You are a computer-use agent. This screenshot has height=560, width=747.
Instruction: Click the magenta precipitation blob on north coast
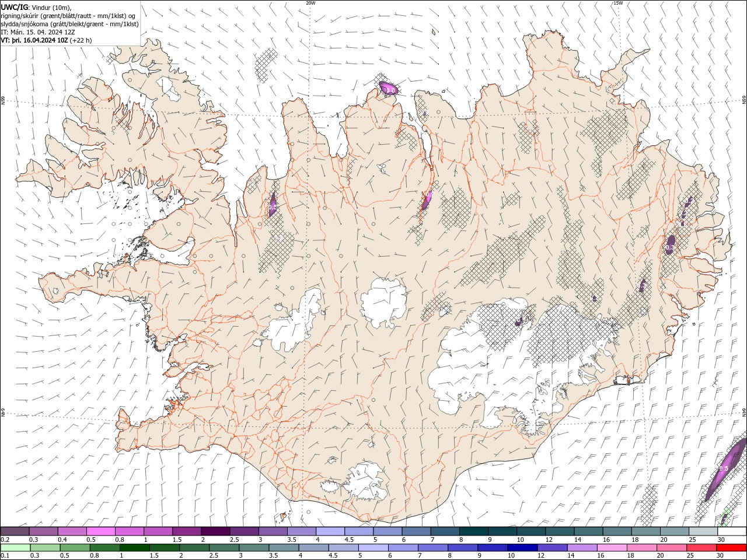[x=389, y=89]
